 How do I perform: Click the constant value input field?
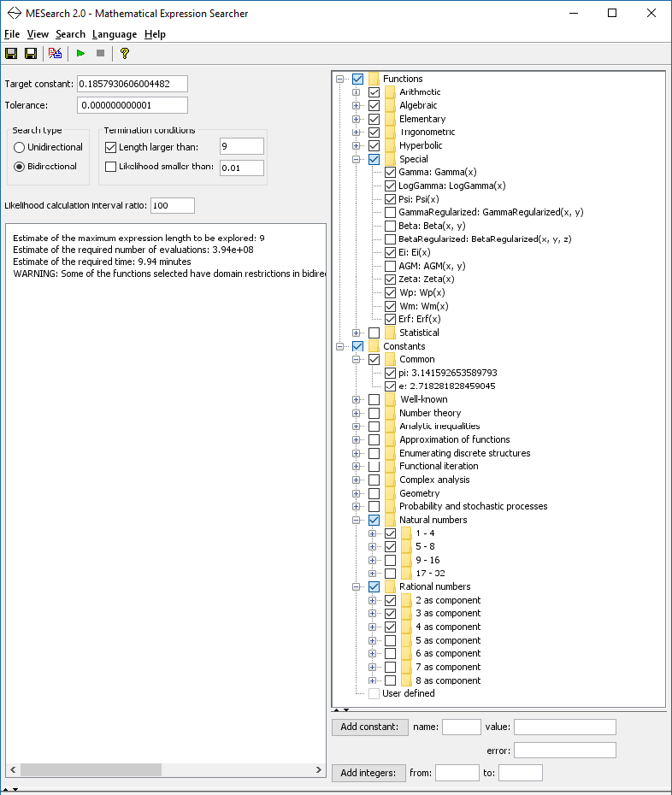(x=565, y=727)
